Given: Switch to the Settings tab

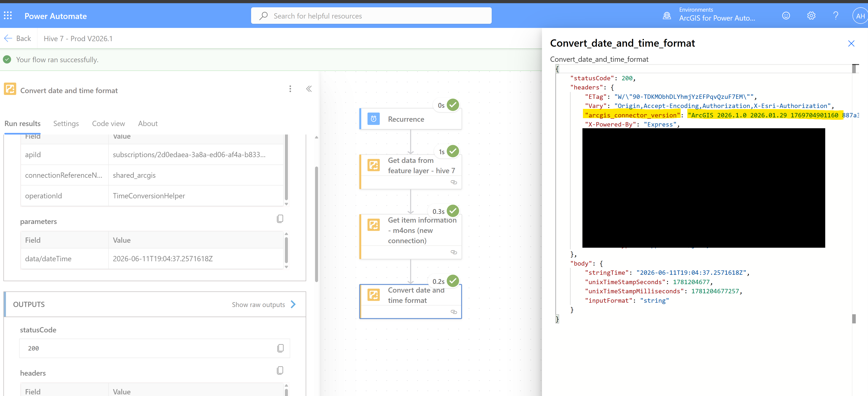Looking at the screenshot, I should pyautogui.click(x=66, y=124).
